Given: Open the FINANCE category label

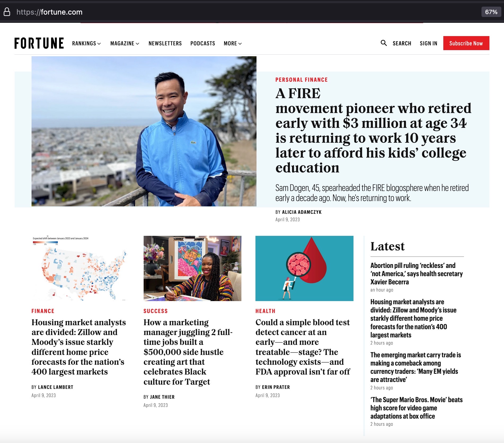Looking at the screenshot, I should (x=43, y=311).
